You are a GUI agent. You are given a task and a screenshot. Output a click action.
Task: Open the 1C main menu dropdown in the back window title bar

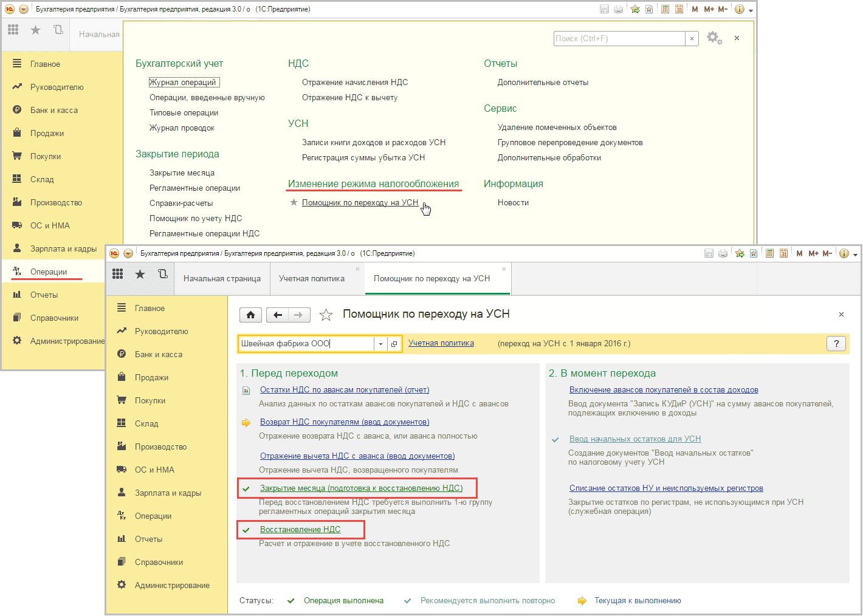[x=23, y=10]
